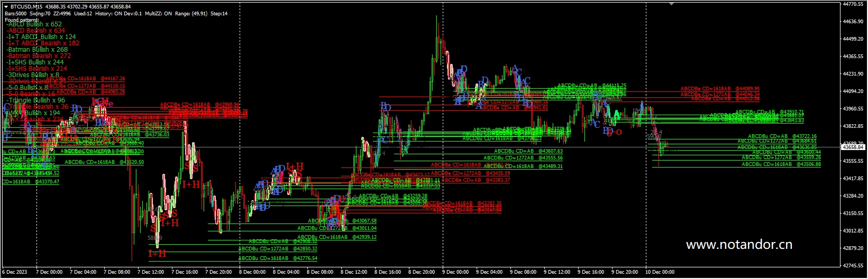Click the '-ABCD Bearish x 634' pattern line
Image resolution: width=868 pixels, height=279 pixels.
36,31
